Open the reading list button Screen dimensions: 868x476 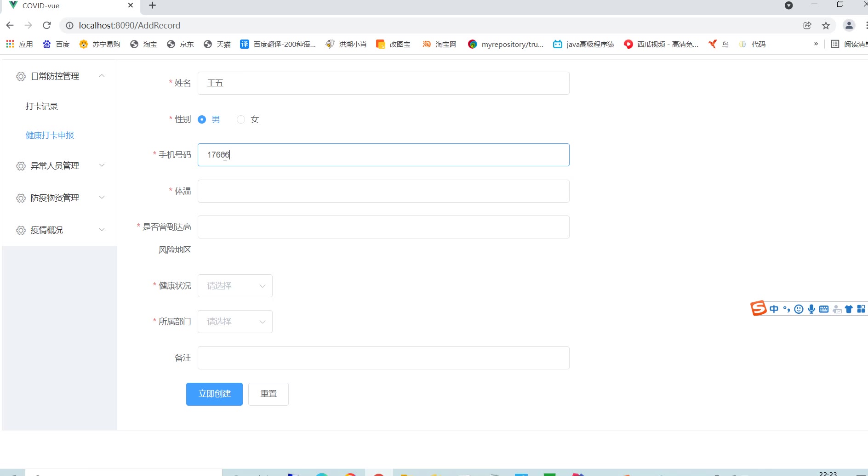click(849, 44)
